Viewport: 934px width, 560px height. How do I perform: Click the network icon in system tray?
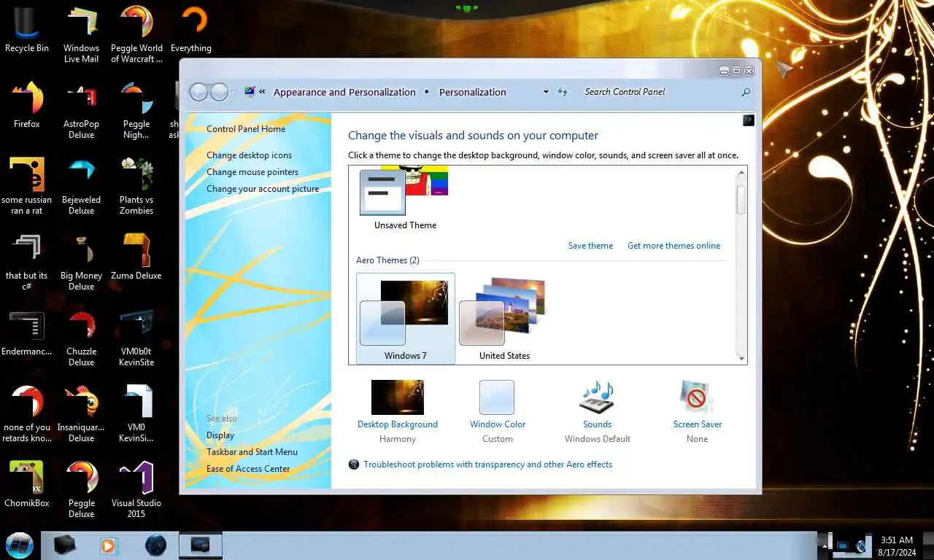click(x=842, y=545)
